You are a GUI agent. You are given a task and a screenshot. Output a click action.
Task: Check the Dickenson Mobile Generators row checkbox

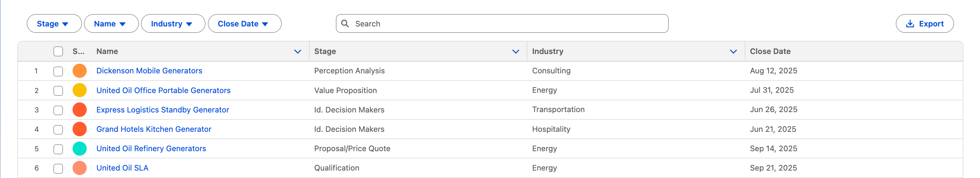click(58, 71)
